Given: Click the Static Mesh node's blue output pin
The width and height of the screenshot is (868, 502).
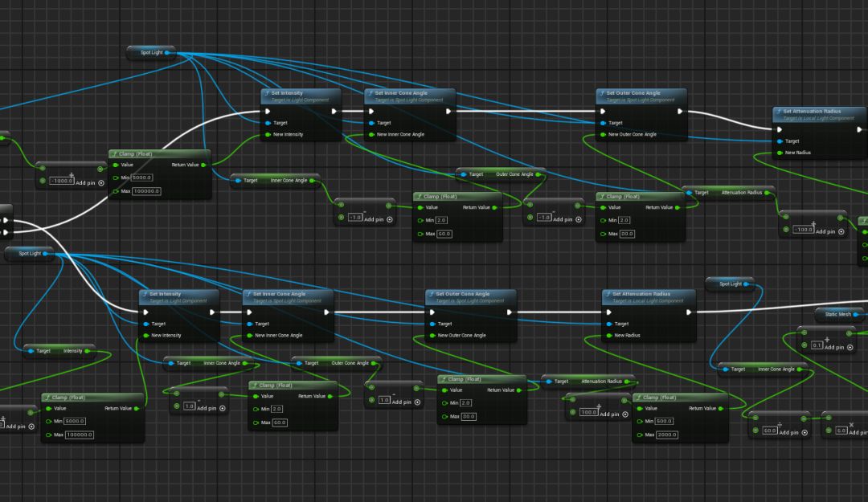Looking at the screenshot, I should [x=856, y=314].
